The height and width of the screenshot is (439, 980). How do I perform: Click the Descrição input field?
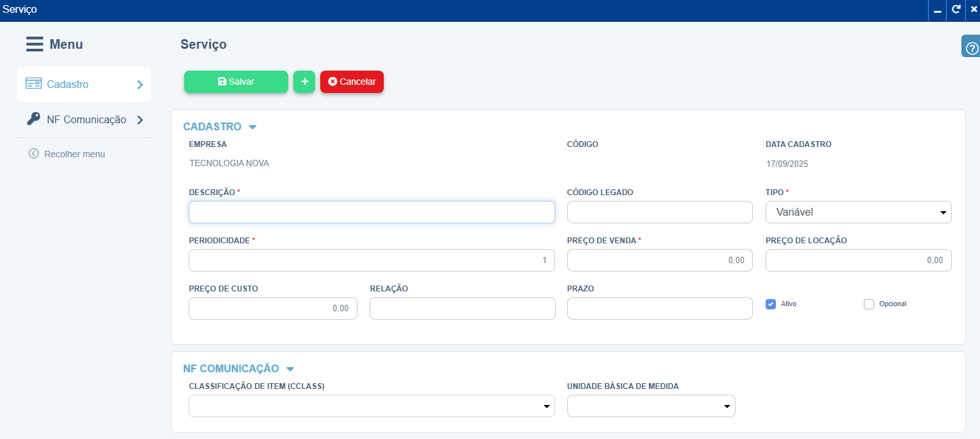[x=372, y=212]
